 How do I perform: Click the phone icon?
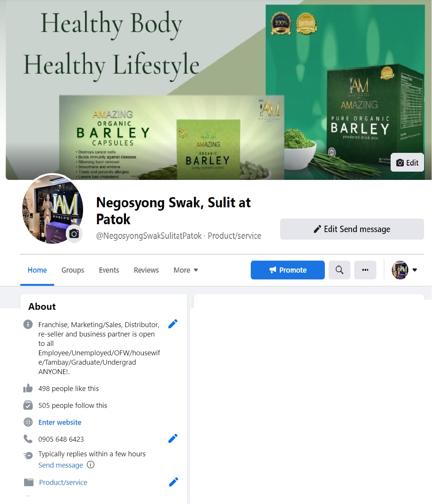pyautogui.click(x=28, y=439)
